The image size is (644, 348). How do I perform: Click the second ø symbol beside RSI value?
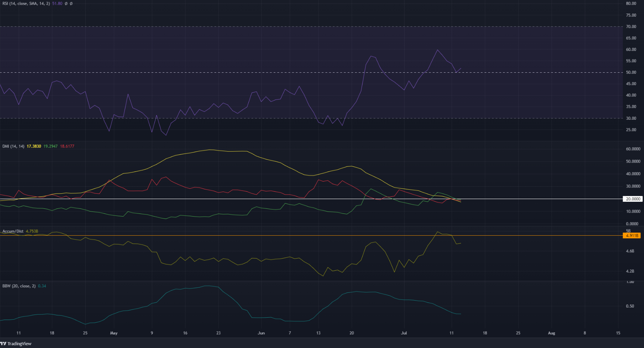pyautogui.click(x=71, y=3)
